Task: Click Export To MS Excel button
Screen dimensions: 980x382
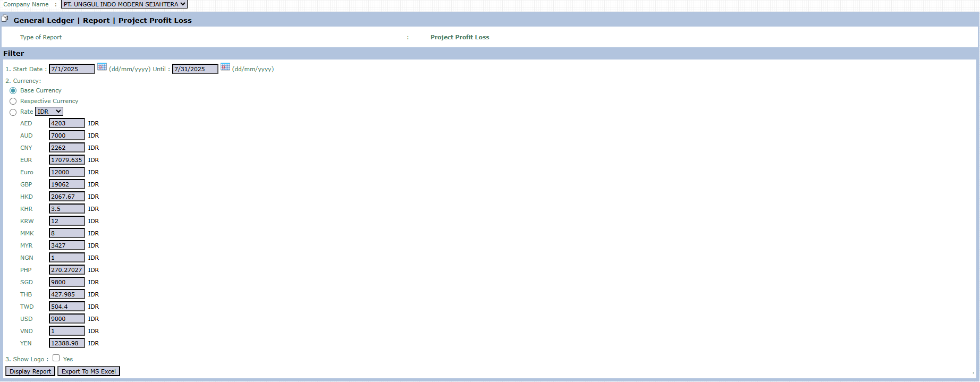Action: pyautogui.click(x=89, y=371)
